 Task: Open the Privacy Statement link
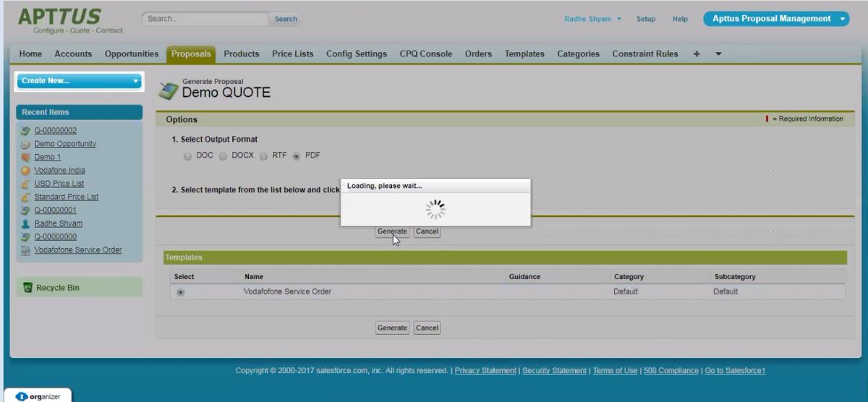click(485, 370)
